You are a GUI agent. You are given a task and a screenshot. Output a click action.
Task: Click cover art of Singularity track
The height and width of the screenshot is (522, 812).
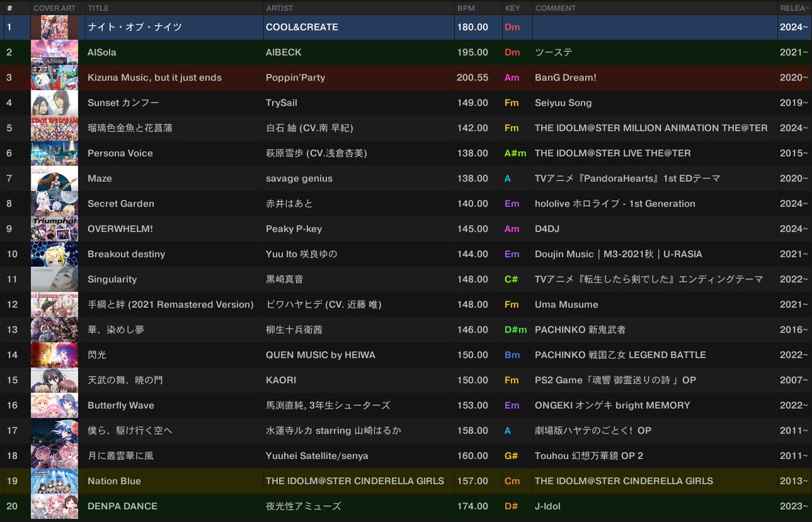(x=55, y=279)
